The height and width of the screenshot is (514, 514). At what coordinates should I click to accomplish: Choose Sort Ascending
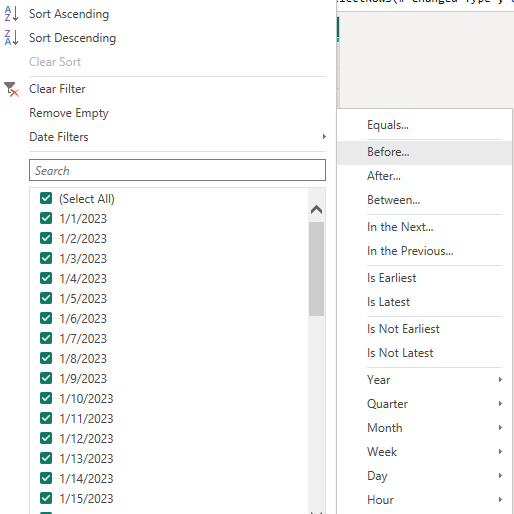[69, 14]
